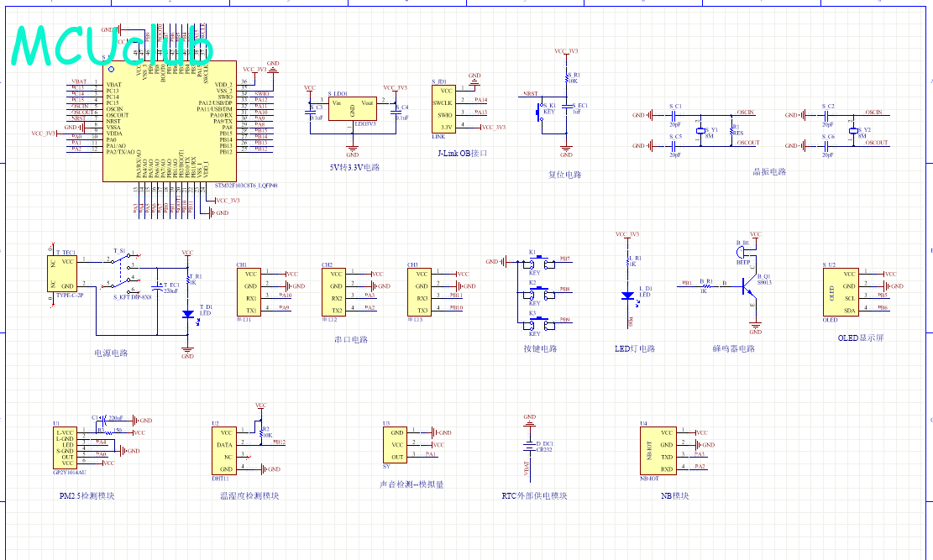Select the L_D1 LED diode symbol
Viewport: 933px width, 560px height.
(627, 296)
